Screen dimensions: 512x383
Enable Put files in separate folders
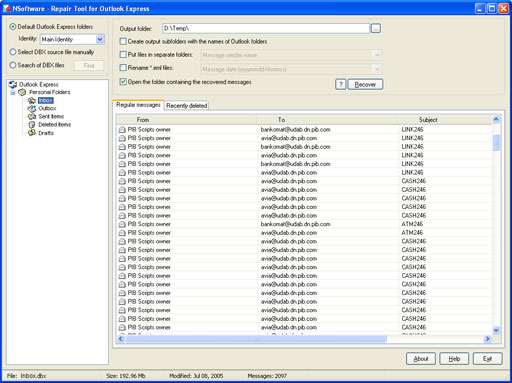click(x=123, y=54)
